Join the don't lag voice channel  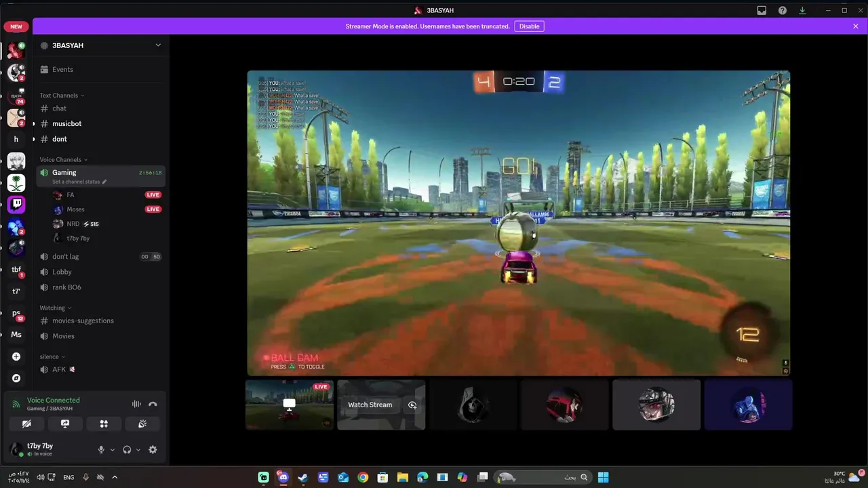click(100, 257)
